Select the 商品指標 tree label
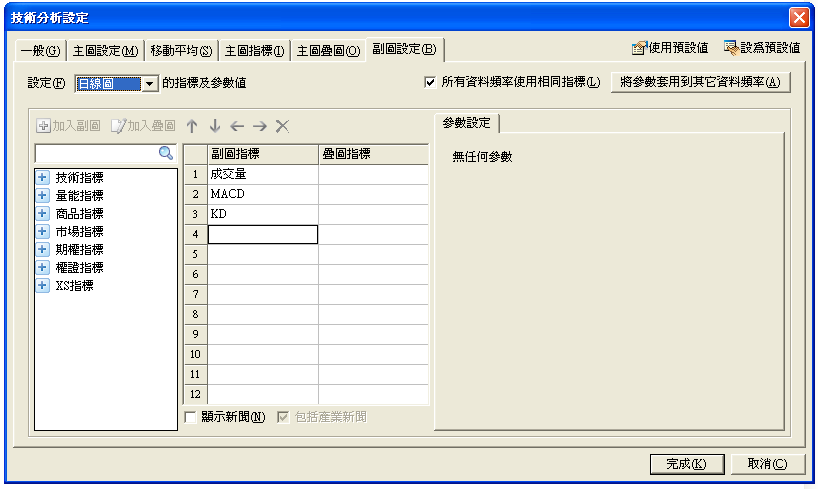 point(80,213)
